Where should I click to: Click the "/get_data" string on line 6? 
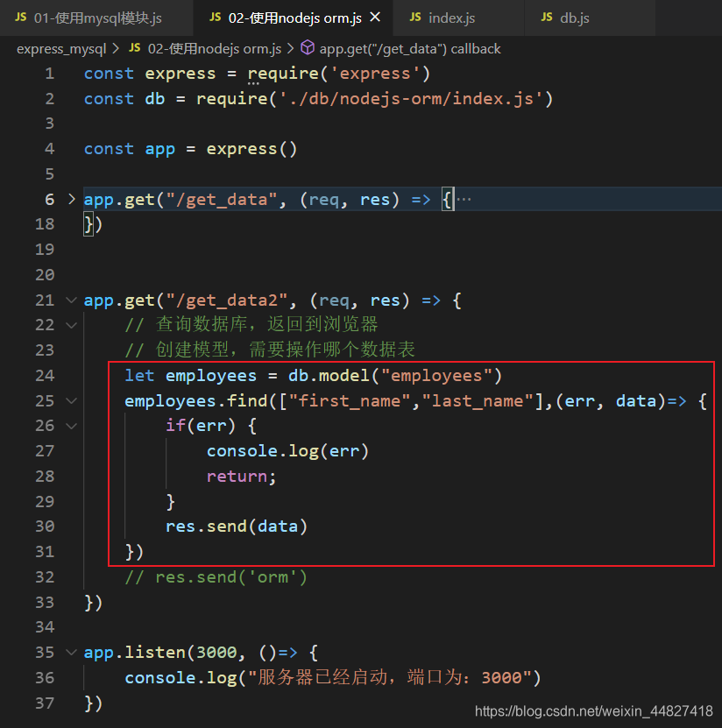pyautogui.click(x=222, y=200)
